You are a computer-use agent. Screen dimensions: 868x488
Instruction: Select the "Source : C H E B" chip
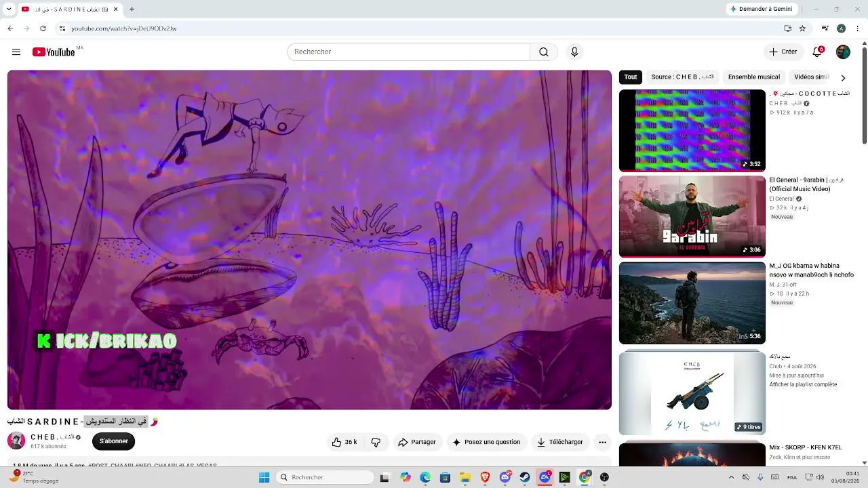tap(682, 77)
